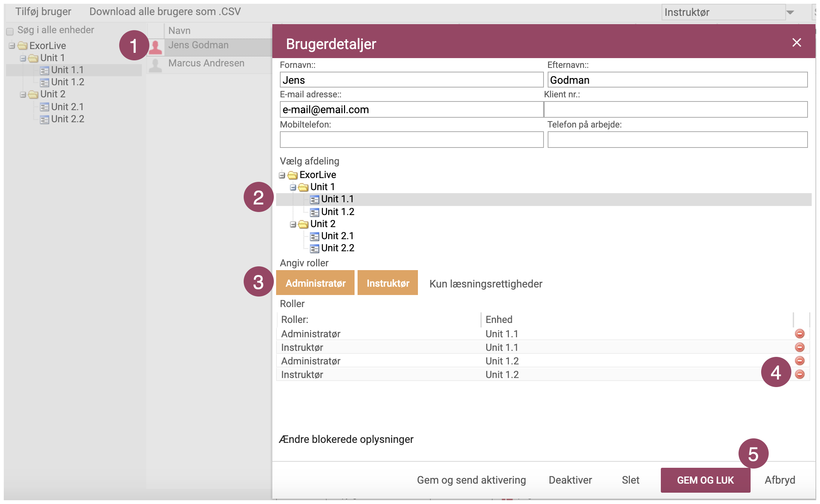Click Marcus Andresen's user avatar icon
The width and height of the screenshot is (820, 504).
coord(155,65)
